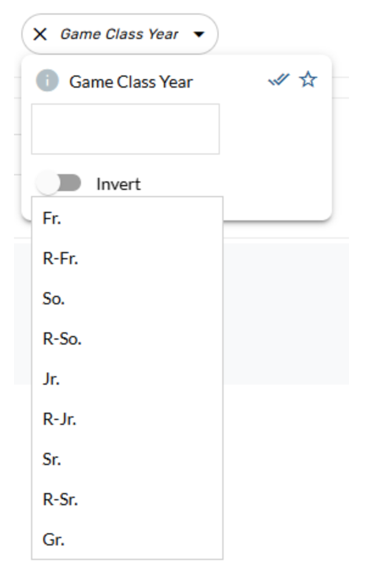Pick the Jr. class year

point(52,379)
